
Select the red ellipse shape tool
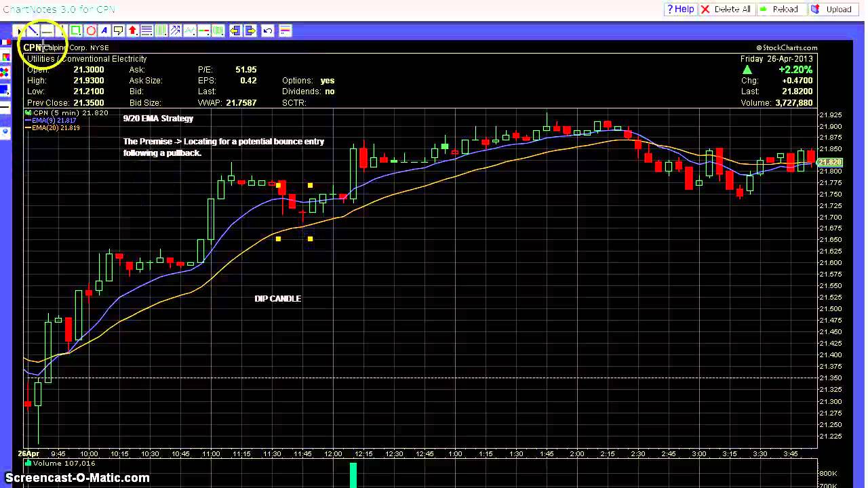point(91,30)
